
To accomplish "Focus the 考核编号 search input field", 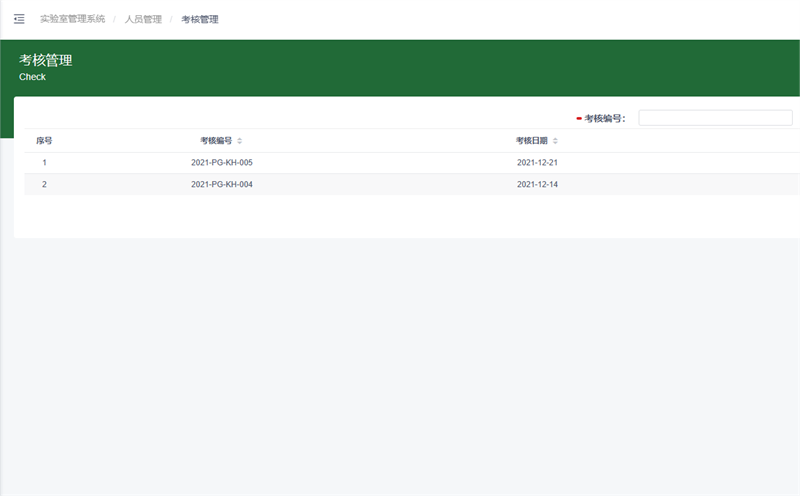I will 715,118.
